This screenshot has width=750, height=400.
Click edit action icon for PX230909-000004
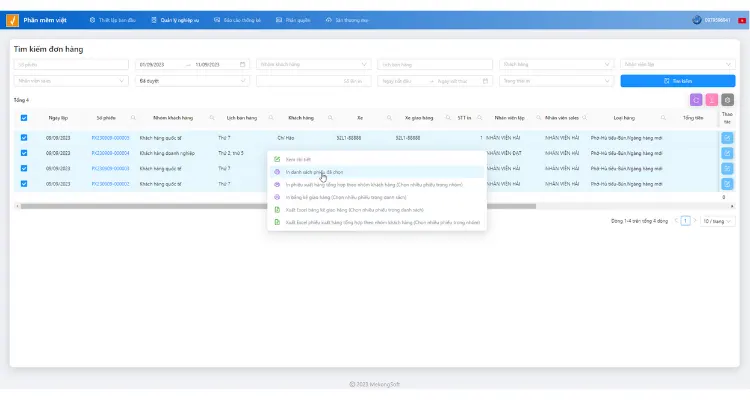click(727, 153)
